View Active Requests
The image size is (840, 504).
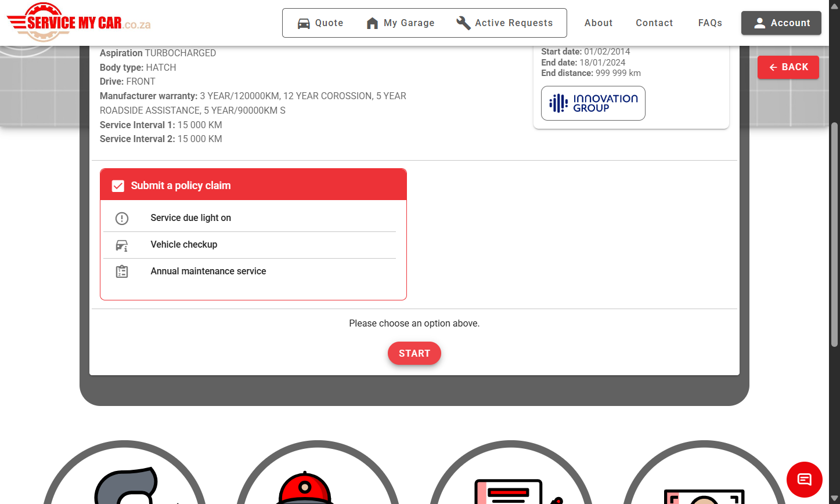tap(505, 23)
